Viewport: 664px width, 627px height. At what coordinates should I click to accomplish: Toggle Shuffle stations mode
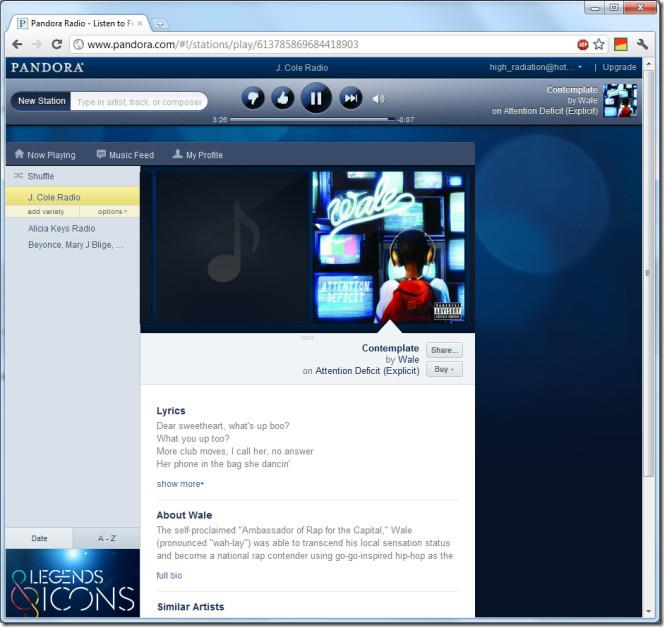(x=40, y=176)
